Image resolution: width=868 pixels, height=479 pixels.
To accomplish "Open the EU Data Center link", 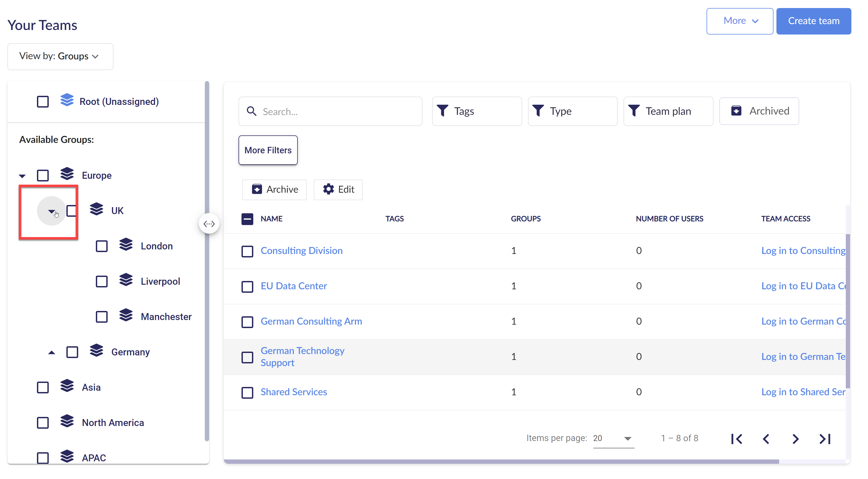I will [293, 286].
